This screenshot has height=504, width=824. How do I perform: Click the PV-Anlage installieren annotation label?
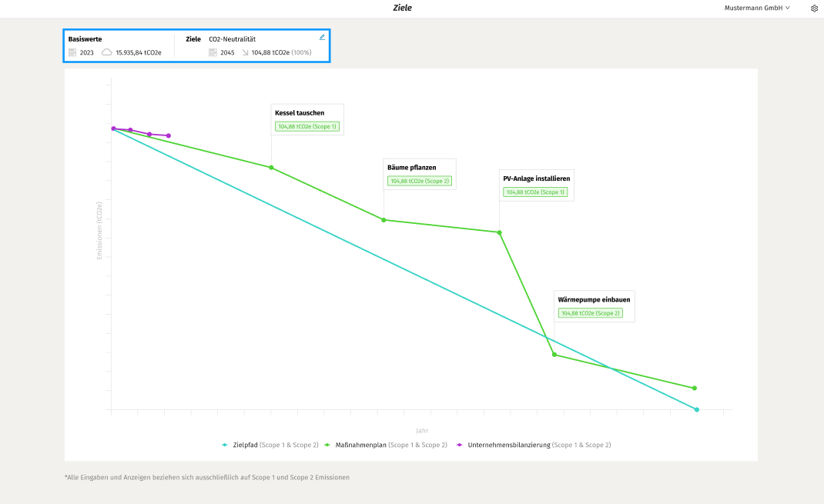point(536,177)
